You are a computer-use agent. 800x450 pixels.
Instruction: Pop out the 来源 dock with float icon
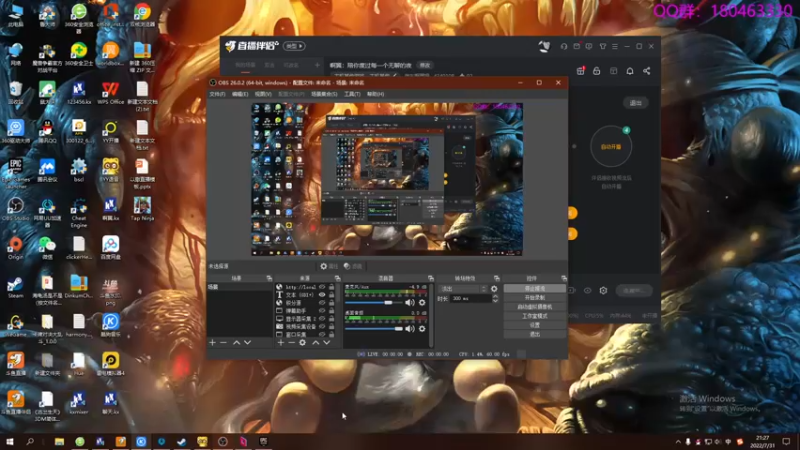[x=337, y=278]
